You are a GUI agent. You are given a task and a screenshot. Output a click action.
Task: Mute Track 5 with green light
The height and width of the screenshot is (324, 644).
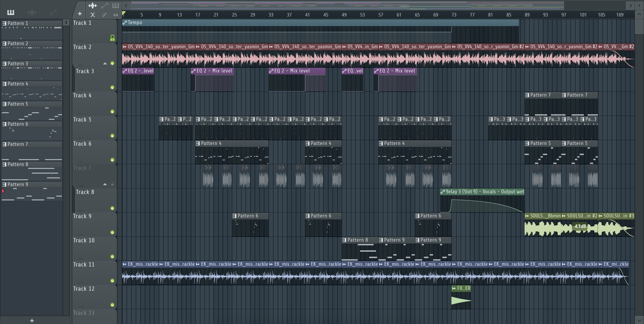[x=112, y=136]
